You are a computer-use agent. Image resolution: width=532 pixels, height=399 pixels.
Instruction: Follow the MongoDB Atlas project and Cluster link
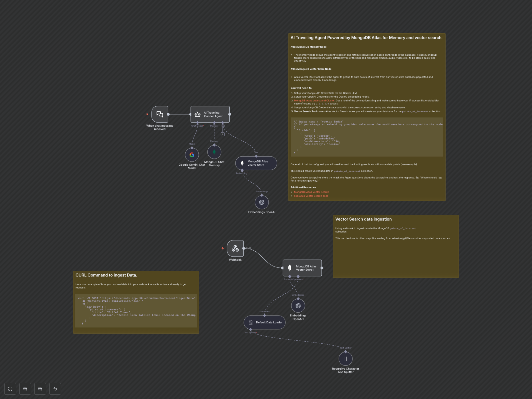314,101
